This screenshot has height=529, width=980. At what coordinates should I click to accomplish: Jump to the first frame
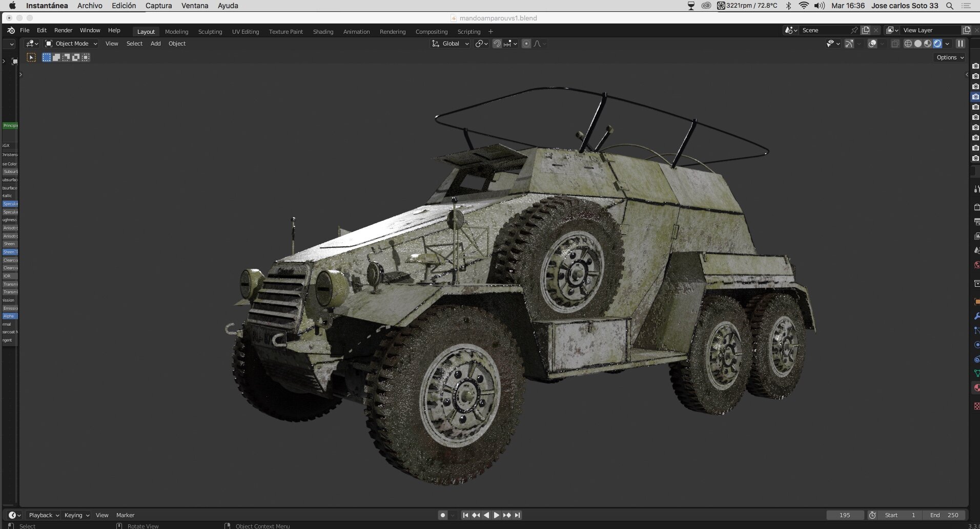465,515
